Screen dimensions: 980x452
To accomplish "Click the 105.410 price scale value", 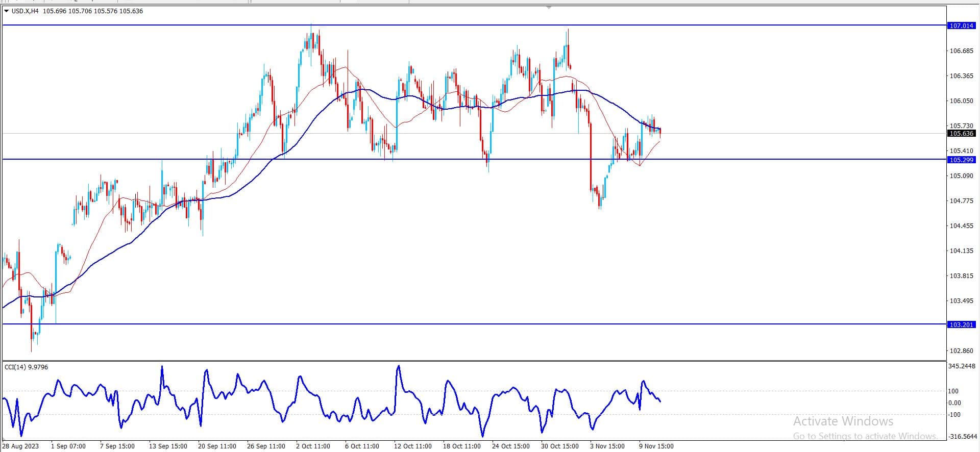I will click(x=961, y=151).
